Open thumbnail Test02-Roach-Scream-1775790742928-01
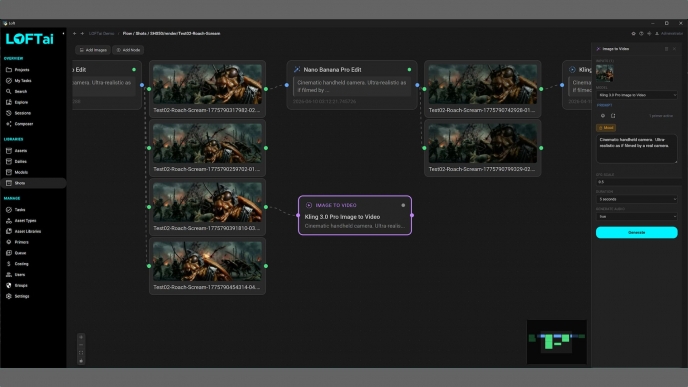The width and height of the screenshot is (688, 387). [x=483, y=84]
